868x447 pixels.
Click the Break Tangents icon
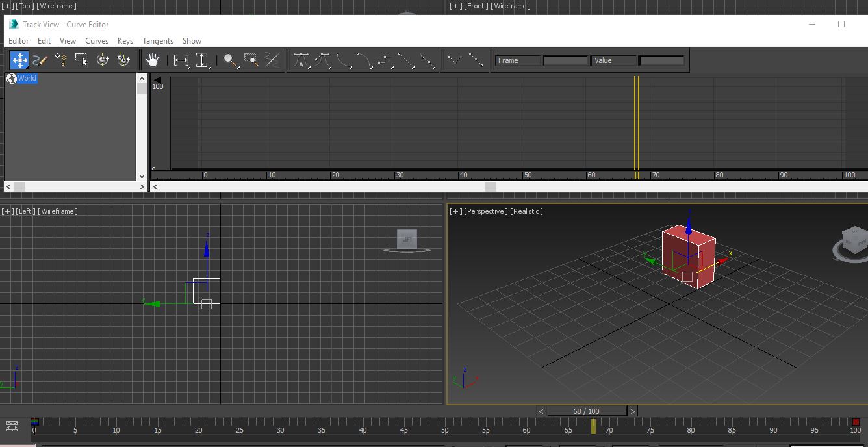tap(455, 60)
